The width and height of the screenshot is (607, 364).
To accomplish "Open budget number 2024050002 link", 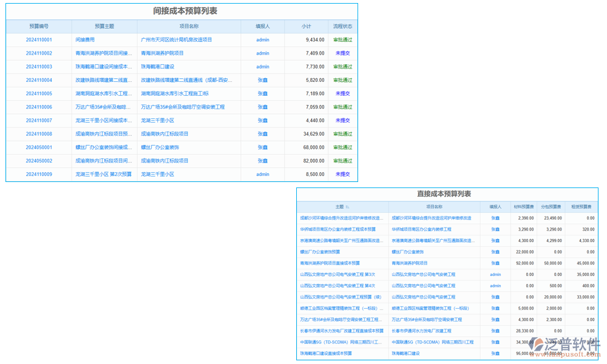I will [x=39, y=161].
